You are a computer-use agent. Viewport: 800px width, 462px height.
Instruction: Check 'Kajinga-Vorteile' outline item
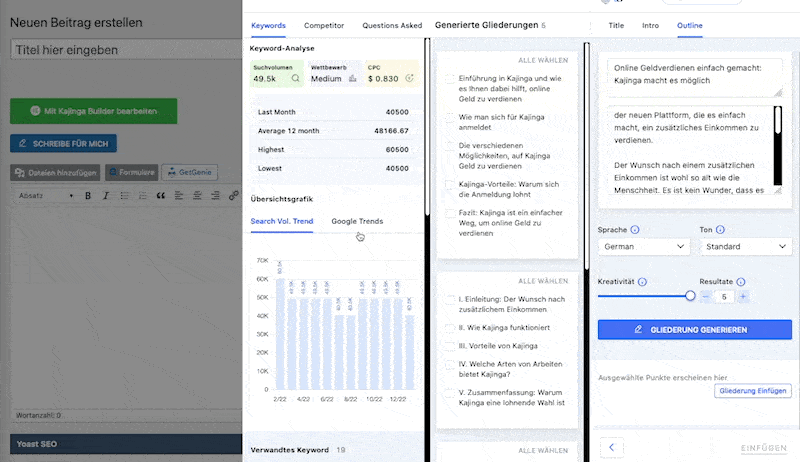pyautogui.click(x=449, y=185)
